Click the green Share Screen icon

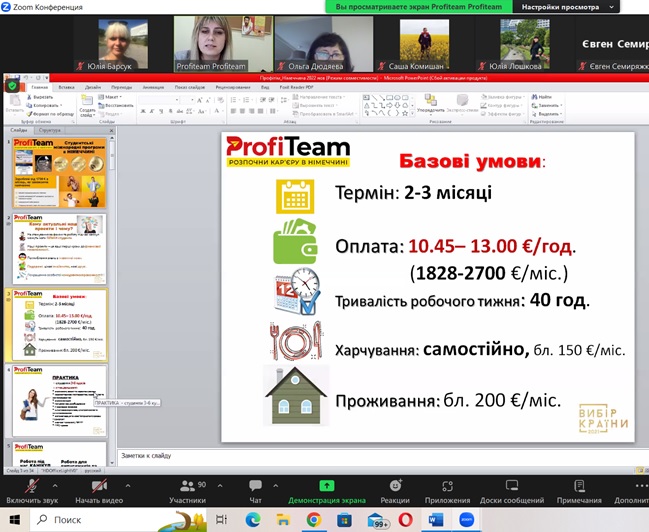point(327,486)
